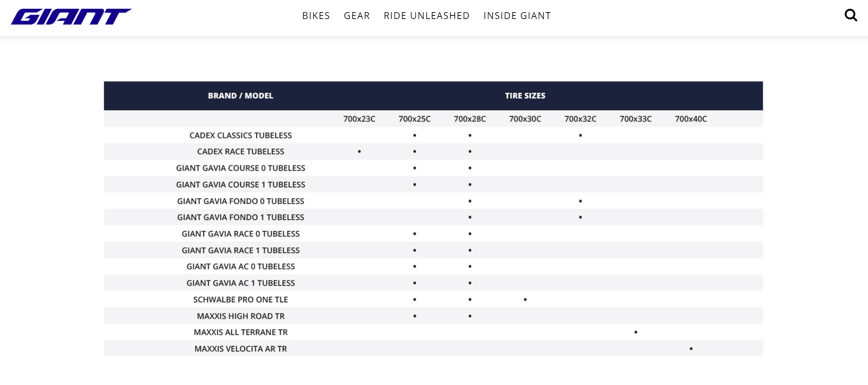Open the RIDE UNLEASHED menu
The height and width of the screenshot is (385, 868).
[x=427, y=16]
